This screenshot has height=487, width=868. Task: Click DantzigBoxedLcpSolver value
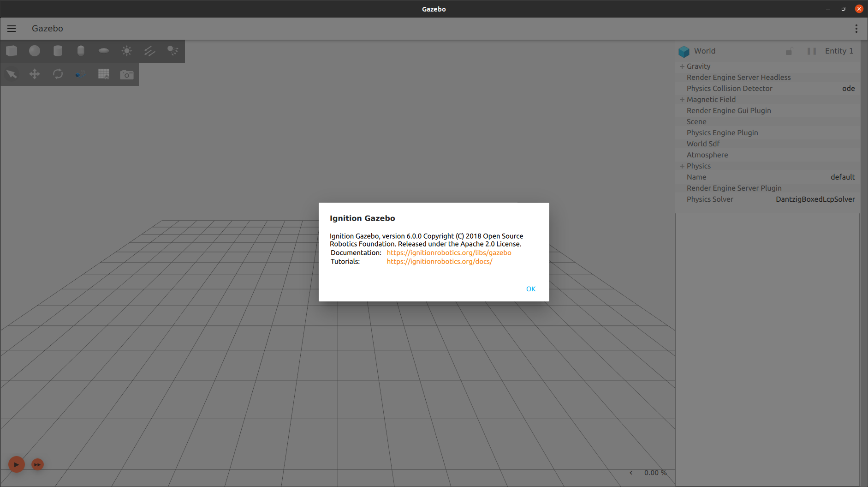(815, 199)
